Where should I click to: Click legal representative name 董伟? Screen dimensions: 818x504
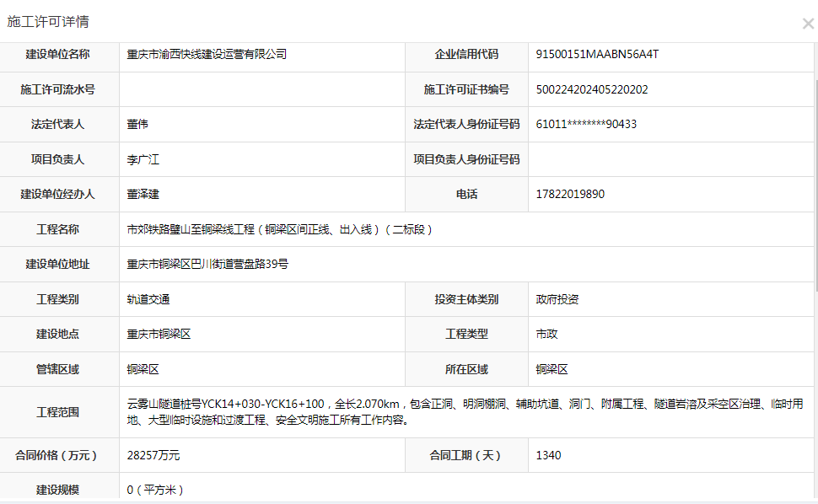137,125
